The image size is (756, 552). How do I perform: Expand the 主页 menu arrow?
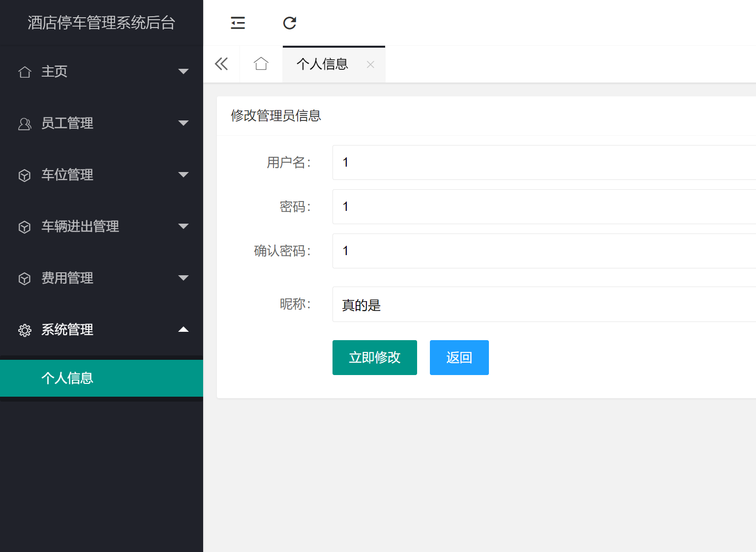tap(183, 72)
